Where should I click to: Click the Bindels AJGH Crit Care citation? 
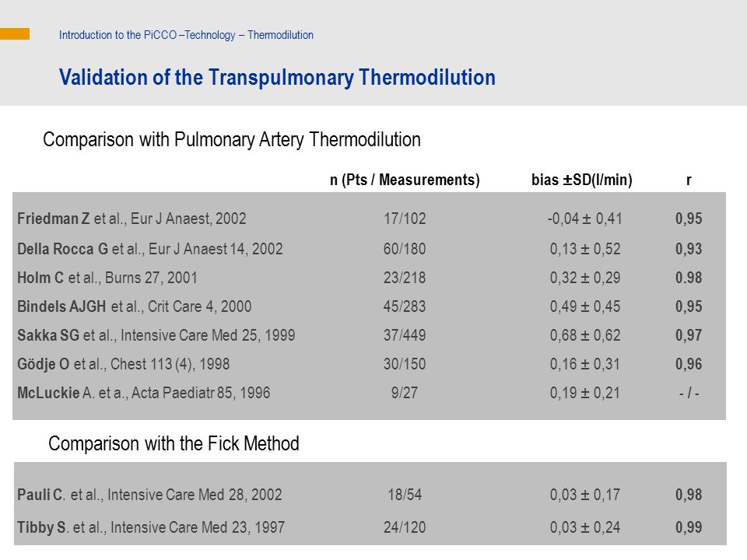pos(135,306)
